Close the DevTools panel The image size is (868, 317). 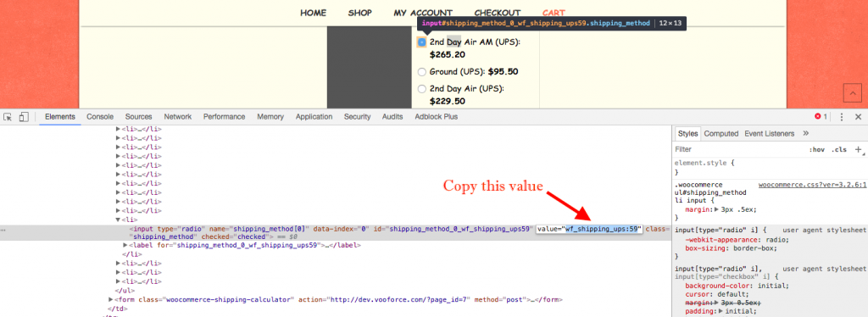coord(858,117)
